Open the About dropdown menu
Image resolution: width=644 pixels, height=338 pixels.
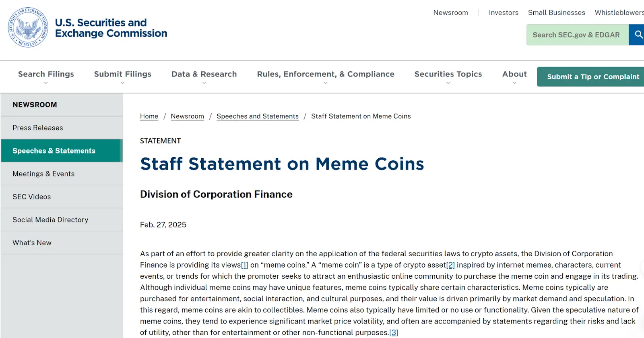514,77
